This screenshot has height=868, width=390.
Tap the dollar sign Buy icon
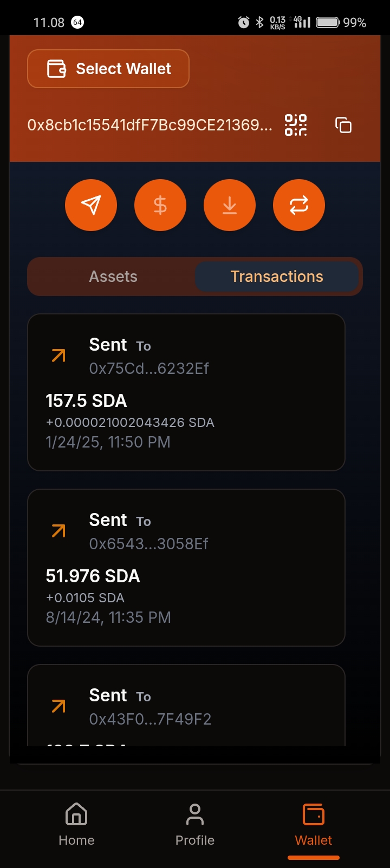tap(160, 205)
